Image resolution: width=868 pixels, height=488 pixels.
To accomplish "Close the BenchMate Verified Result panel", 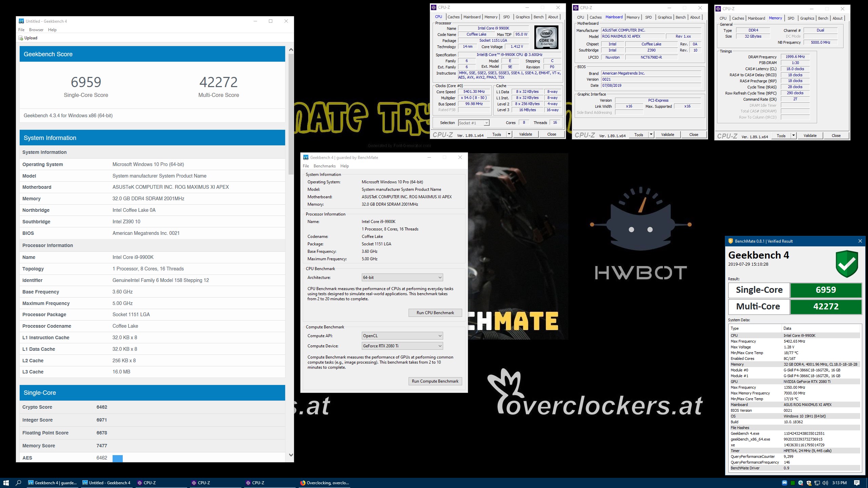I will coord(860,241).
